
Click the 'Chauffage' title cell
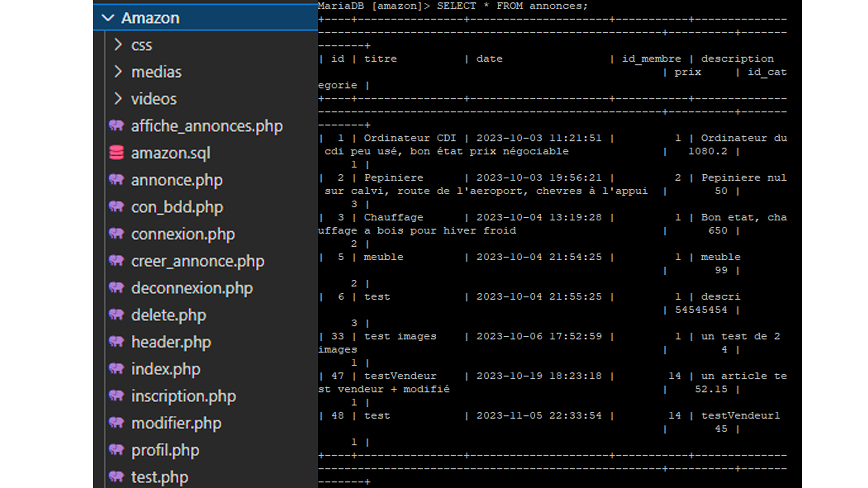pyautogui.click(x=393, y=217)
